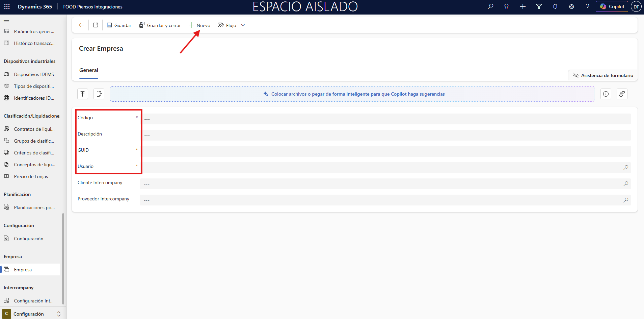The height and width of the screenshot is (319, 644).
Task: Click the Código input field
Action: point(385,119)
